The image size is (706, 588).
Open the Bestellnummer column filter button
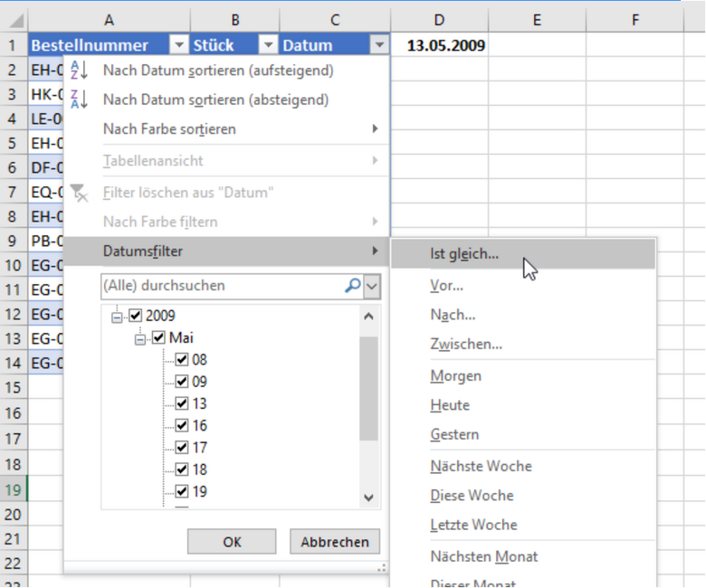pos(175,45)
